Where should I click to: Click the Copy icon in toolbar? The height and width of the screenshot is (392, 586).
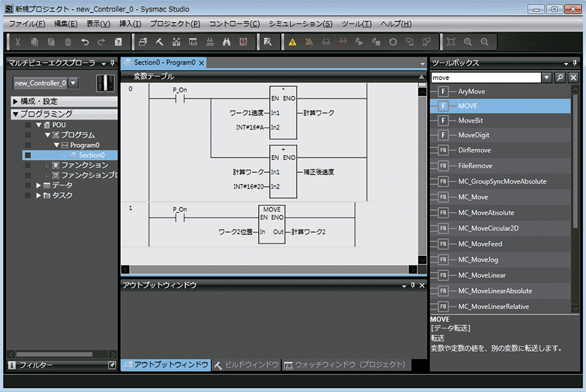pyautogui.click(x=34, y=42)
